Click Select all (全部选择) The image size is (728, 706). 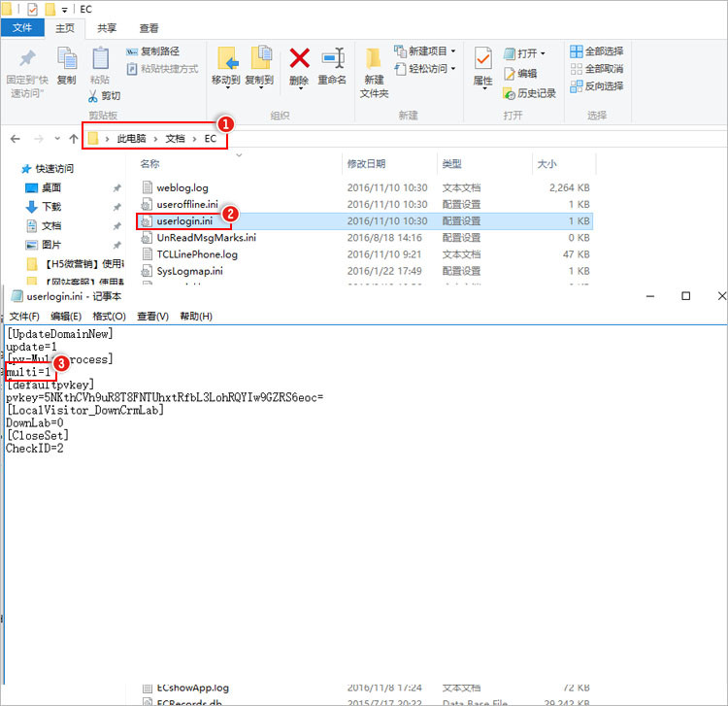(x=597, y=51)
